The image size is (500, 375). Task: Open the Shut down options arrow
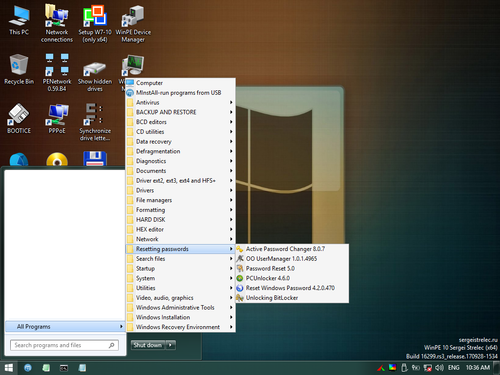pos(170,345)
